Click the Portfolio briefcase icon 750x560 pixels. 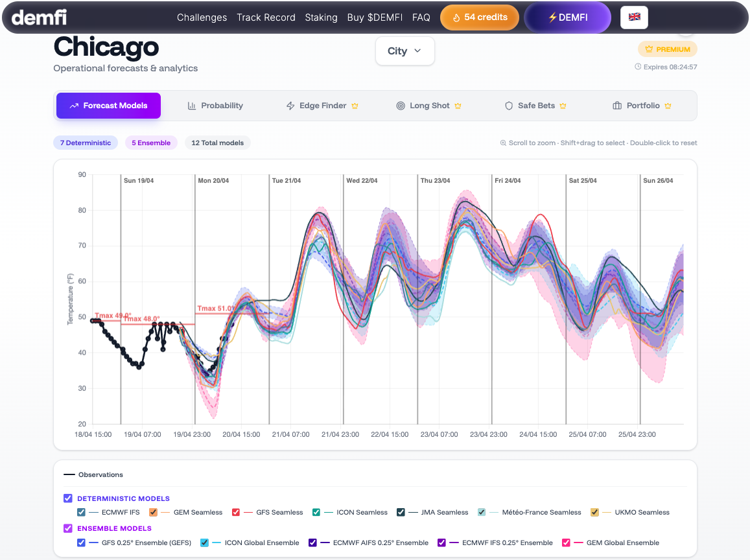[x=617, y=106]
